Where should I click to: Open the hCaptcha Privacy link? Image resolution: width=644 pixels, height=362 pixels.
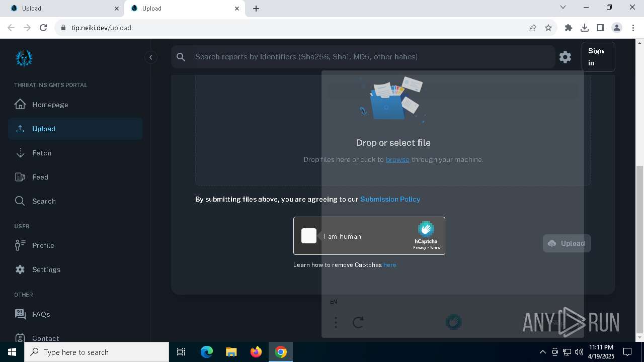(419, 248)
